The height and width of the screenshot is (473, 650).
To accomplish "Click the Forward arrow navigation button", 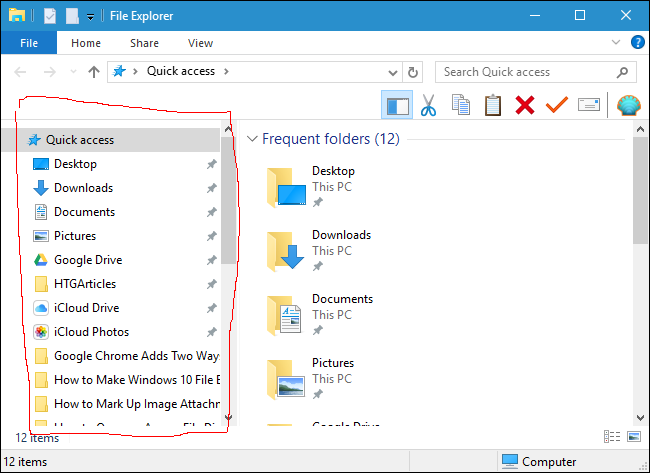I will coord(50,72).
